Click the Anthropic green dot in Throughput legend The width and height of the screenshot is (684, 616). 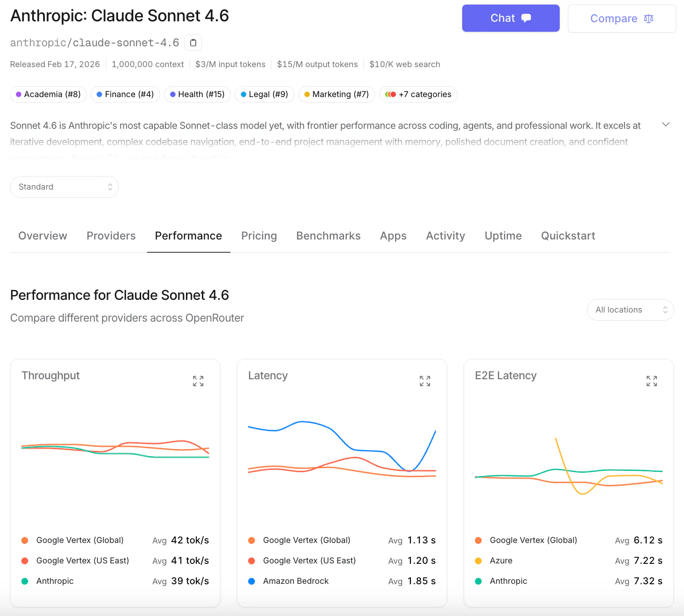[25, 581]
